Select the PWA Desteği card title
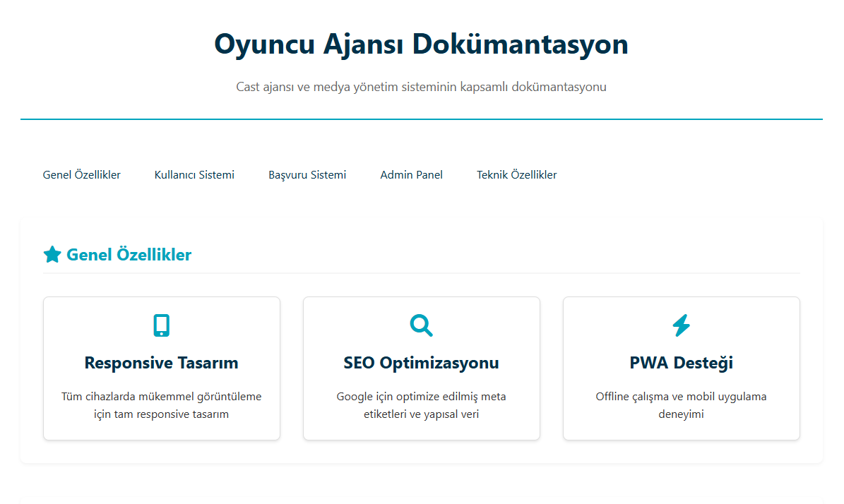The height and width of the screenshot is (504, 844). tap(681, 363)
